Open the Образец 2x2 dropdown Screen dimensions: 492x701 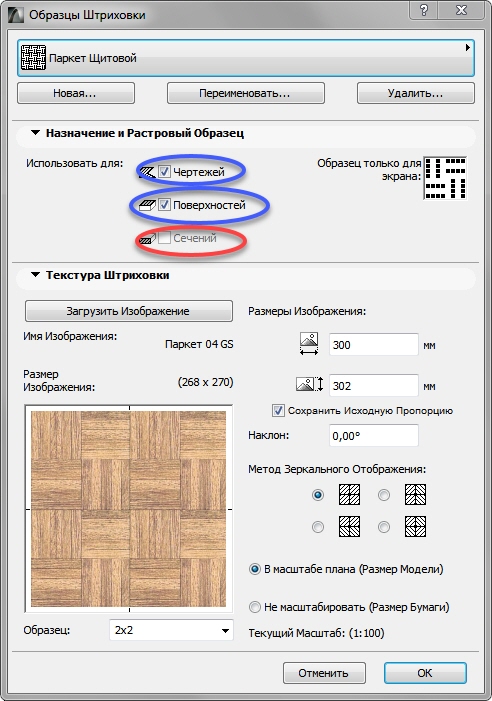tap(171, 630)
